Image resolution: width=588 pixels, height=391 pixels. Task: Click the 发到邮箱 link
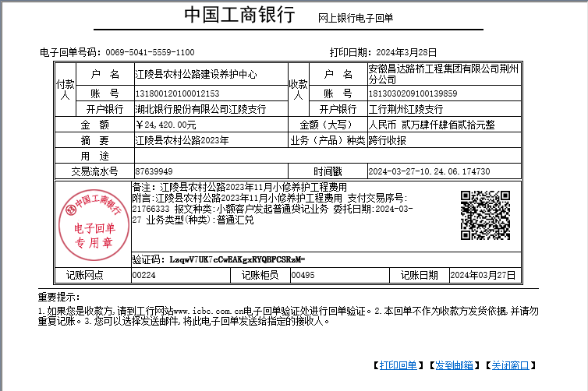(x=453, y=365)
